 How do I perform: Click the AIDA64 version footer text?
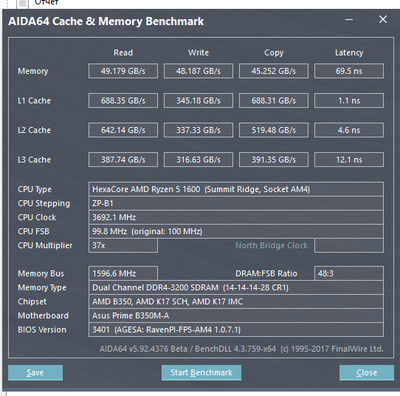click(241, 349)
